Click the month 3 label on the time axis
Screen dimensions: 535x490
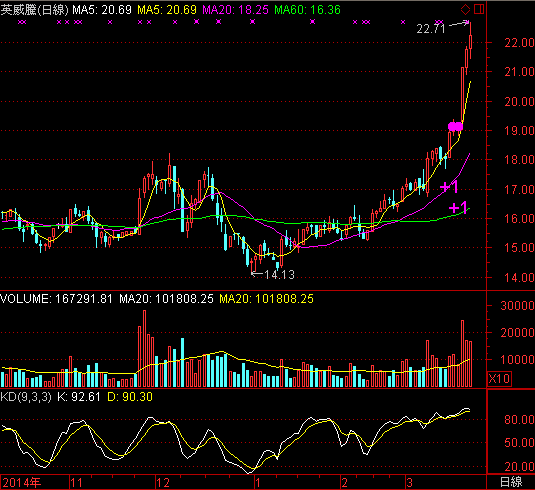click(x=409, y=483)
